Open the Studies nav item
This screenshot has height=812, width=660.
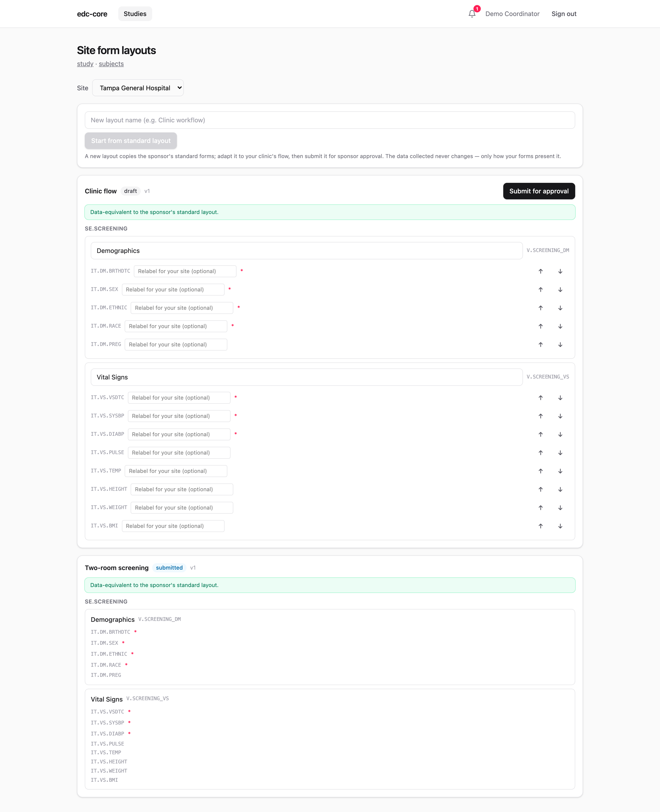(135, 14)
